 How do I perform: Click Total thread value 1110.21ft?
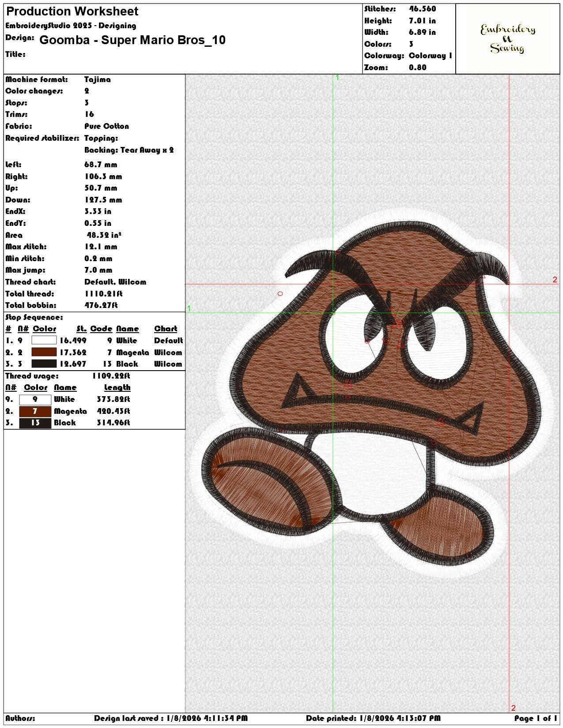click(103, 294)
